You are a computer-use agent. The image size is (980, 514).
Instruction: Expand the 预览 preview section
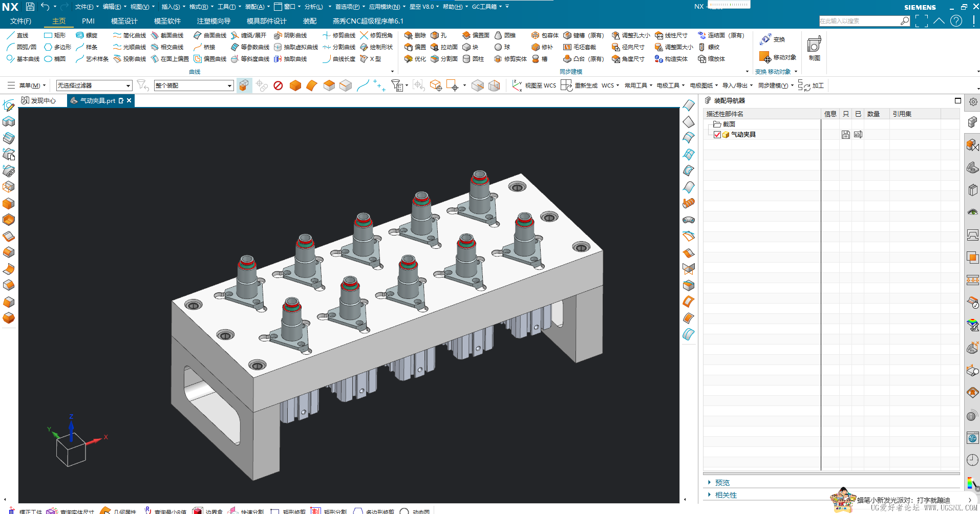722,483
